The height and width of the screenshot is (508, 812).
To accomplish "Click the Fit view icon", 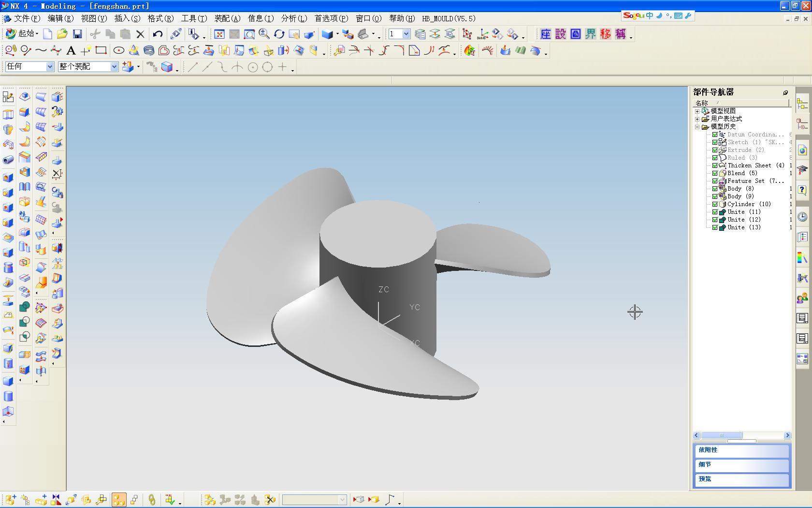I will (x=219, y=34).
